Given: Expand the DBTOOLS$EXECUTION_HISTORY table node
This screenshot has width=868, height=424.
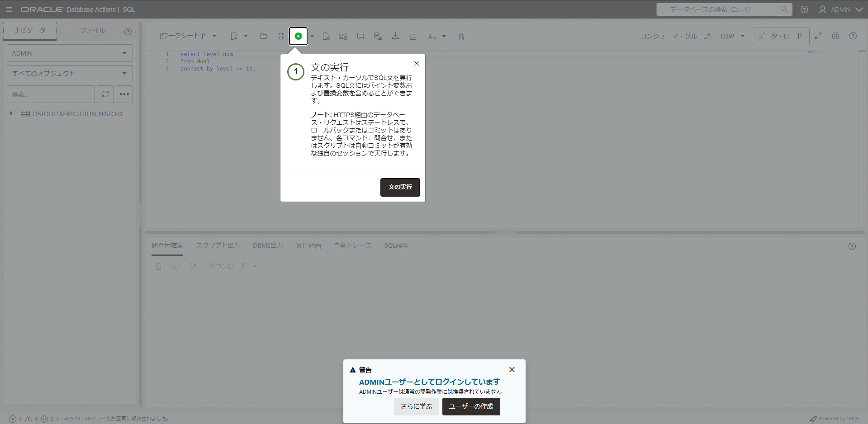Looking at the screenshot, I should tap(11, 113).
